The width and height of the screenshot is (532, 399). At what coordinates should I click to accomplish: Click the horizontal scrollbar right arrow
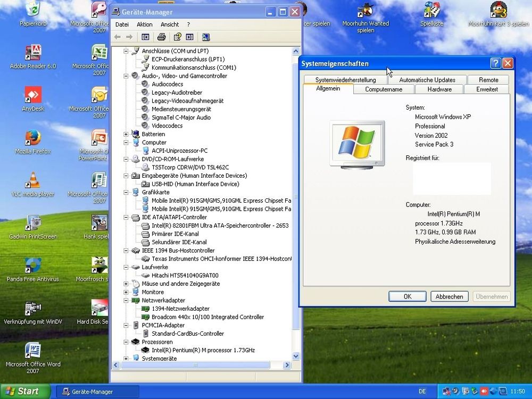pyautogui.click(x=287, y=365)
